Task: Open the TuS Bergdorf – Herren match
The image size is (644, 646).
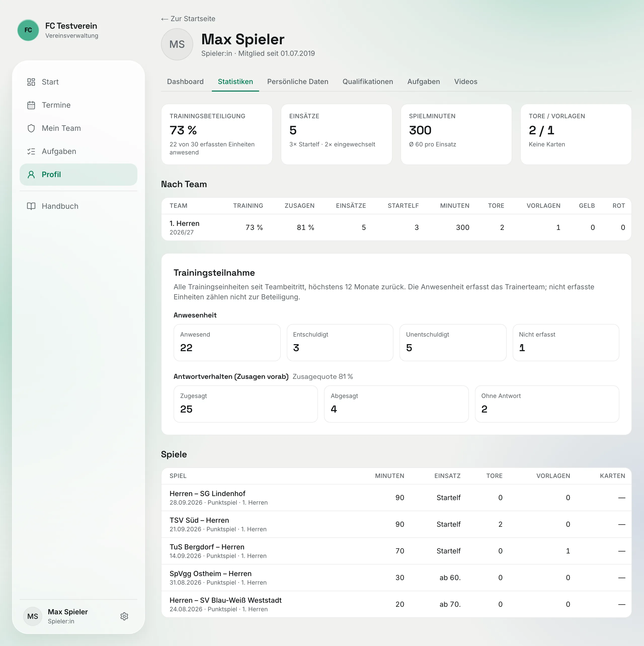Action: (396, 551)
